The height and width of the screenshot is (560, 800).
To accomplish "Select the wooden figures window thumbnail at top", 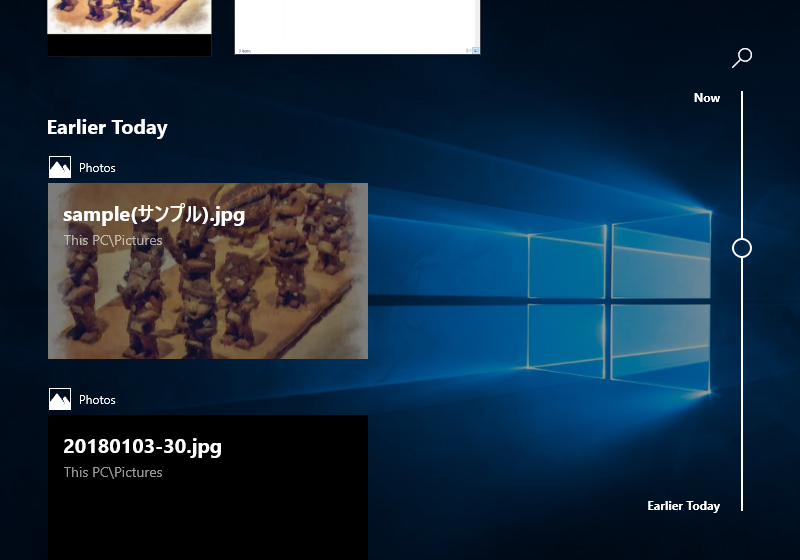I will point(129,27).
